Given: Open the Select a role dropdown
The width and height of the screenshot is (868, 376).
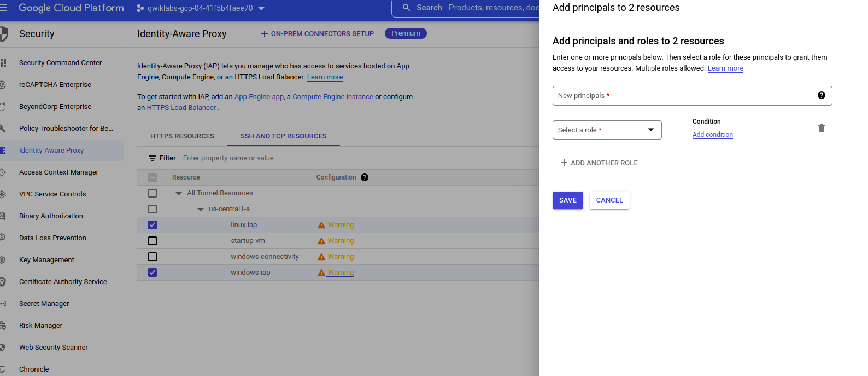Looking at the screenshot, I should [607, 130].
